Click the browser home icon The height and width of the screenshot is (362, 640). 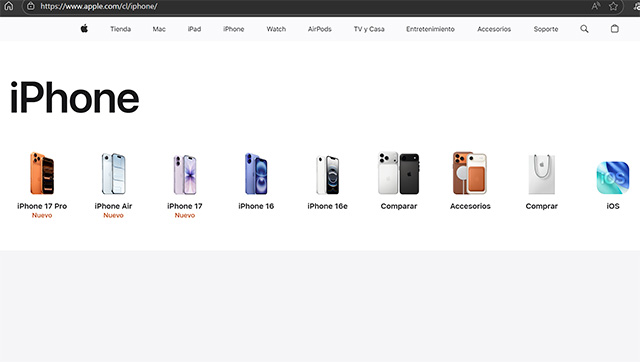(x=9, y=6)
